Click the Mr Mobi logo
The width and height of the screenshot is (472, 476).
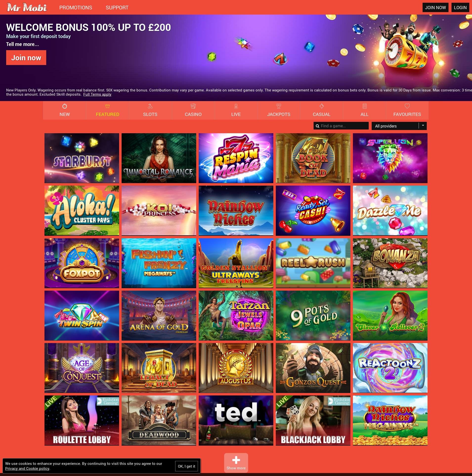(27, 7)
